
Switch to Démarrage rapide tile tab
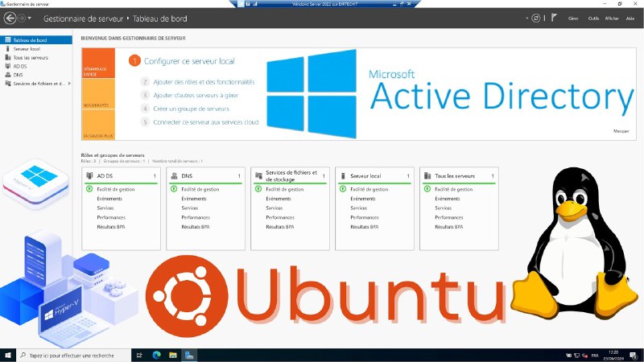(x=98, y=63)
